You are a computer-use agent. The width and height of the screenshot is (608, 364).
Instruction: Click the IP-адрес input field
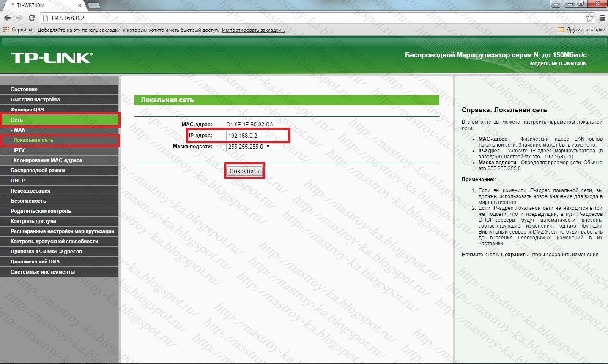[x=257, y=136]
